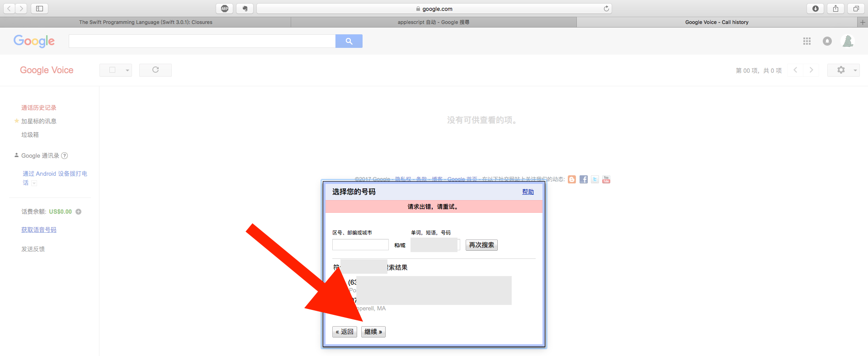Select Google Voice - Call history tab

point(717,22)
